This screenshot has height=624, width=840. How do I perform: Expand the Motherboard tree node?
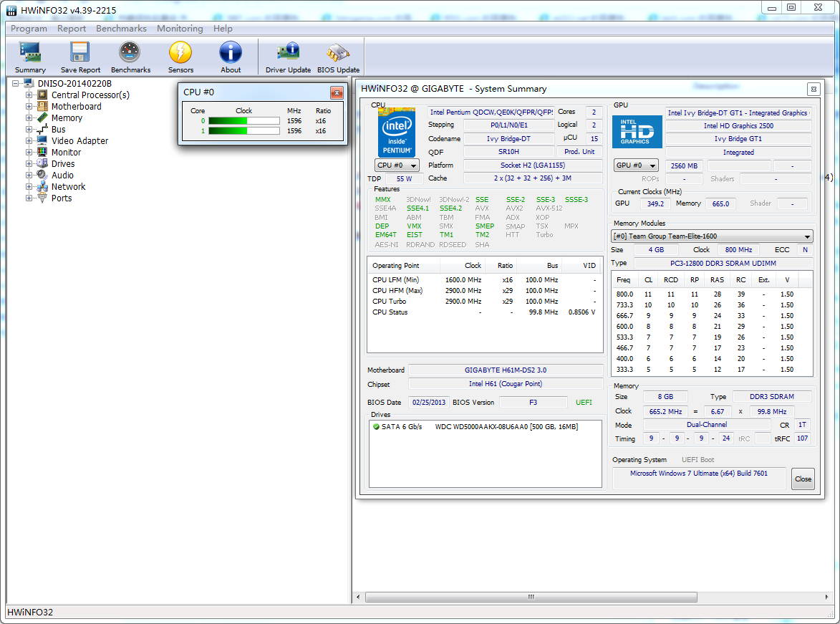(29, 106)
